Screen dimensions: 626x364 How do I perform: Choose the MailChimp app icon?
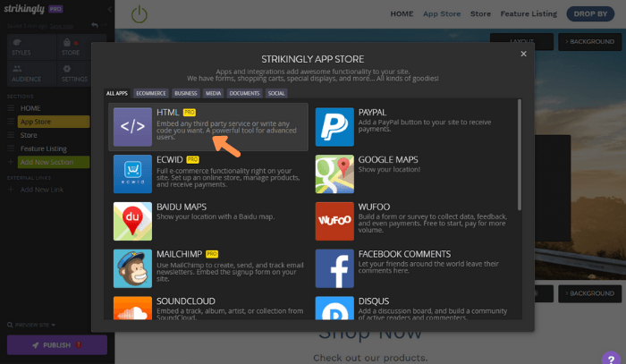[x=132, y=268]
